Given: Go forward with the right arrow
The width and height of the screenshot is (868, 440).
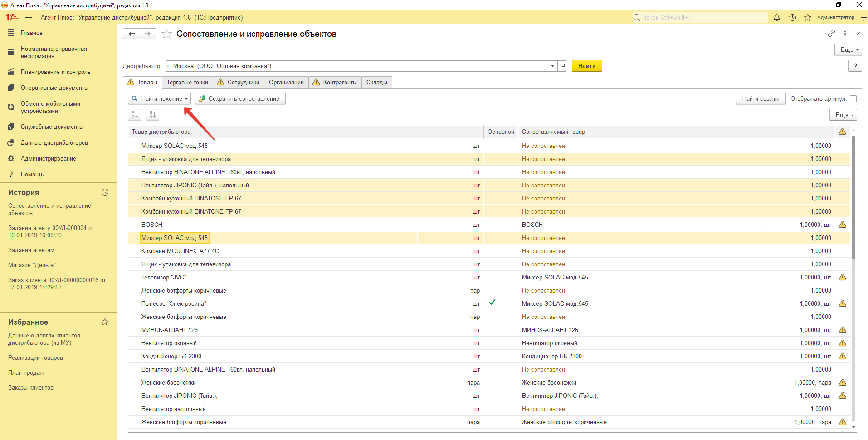Looking at the screenshot, I should pos(148,34).
